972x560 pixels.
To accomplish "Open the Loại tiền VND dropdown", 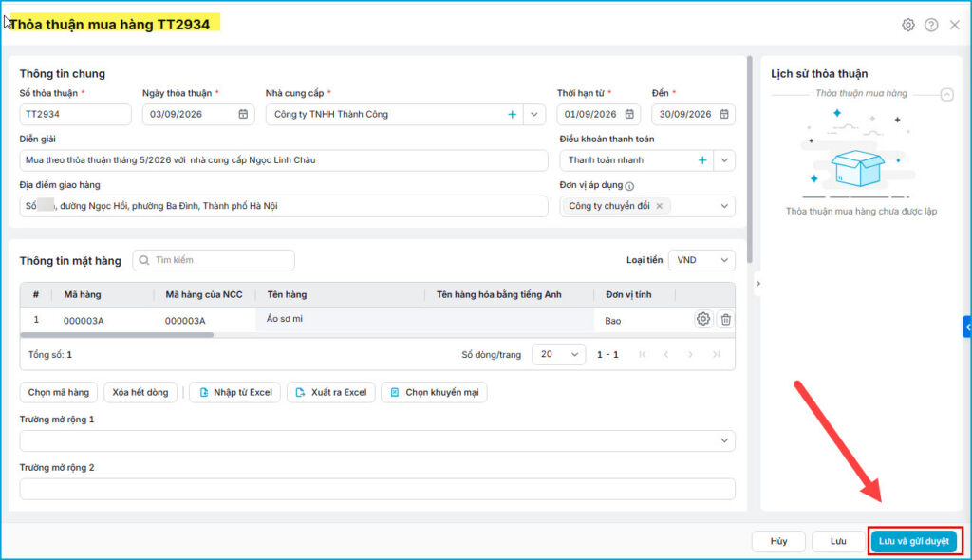I will [701, 260].
